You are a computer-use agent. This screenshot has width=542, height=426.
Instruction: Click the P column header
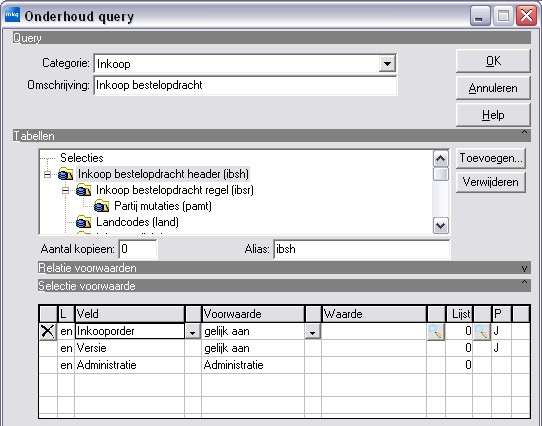[x=501, y=314]
